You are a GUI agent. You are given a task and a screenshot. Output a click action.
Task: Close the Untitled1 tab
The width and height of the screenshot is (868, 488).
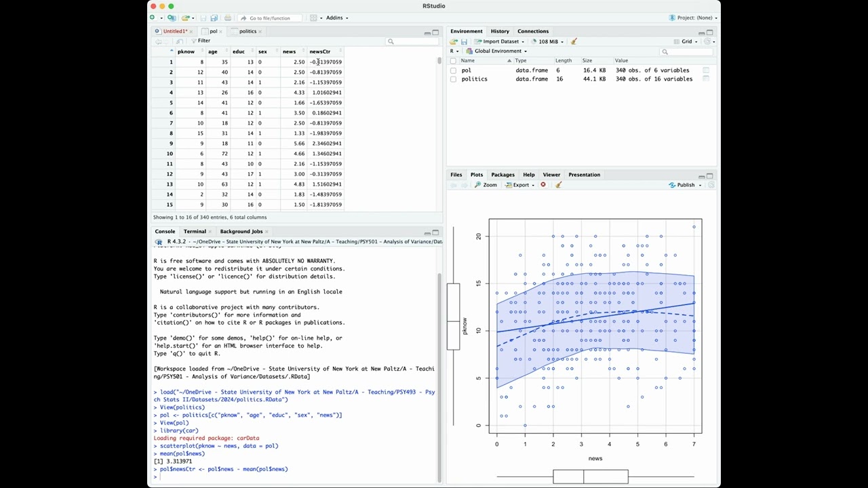click(x=191, y=32)
